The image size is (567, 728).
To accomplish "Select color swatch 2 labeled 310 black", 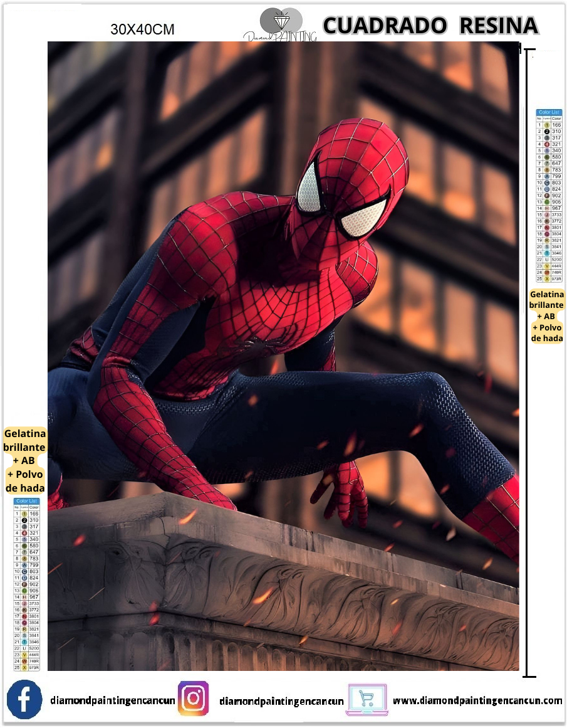I will (x=546, y=130).
